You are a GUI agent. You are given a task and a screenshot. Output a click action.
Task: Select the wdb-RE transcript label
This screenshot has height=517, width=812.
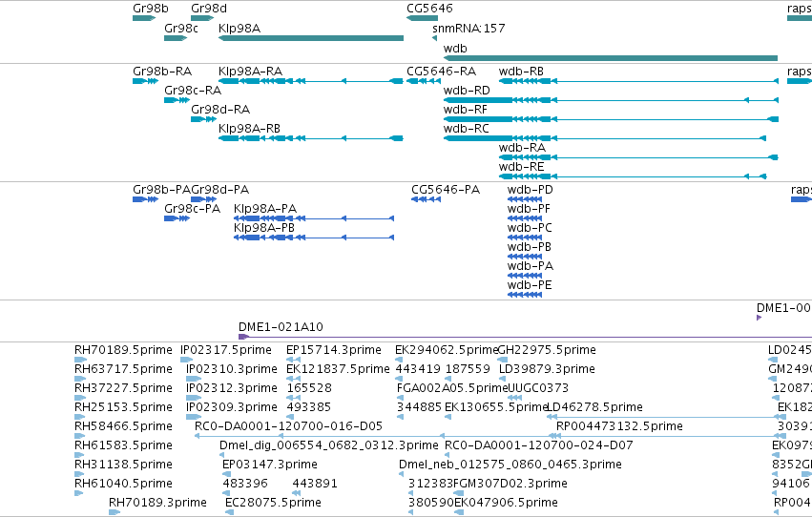(521, 167)
